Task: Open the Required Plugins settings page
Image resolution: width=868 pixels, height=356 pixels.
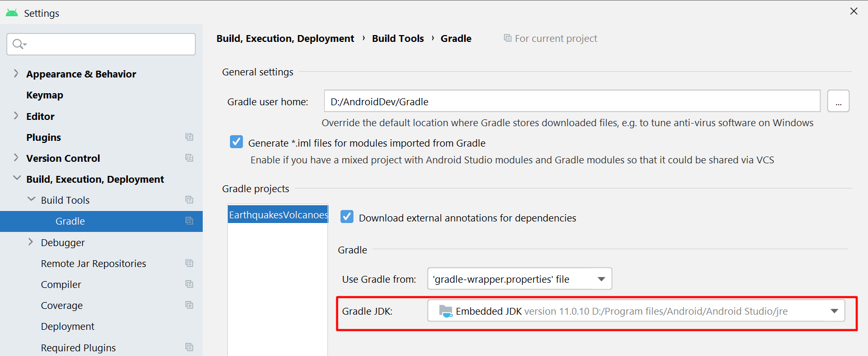Action: click(x=78, y=348)
